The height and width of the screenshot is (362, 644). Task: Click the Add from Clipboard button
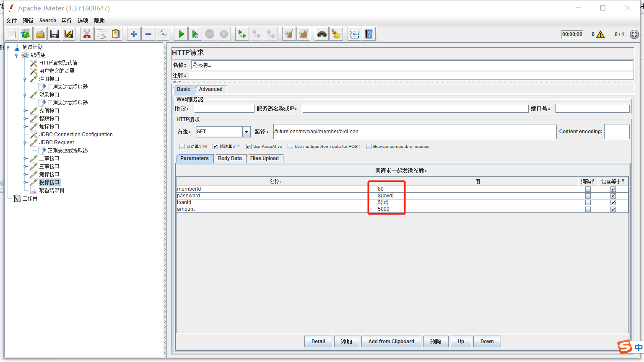pos(391,341)
